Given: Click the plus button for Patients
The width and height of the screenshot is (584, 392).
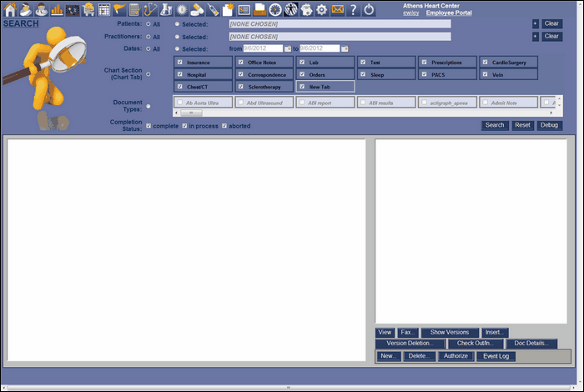Looking at the screenshot, I should pyautogui.click(x=536, y=24).
